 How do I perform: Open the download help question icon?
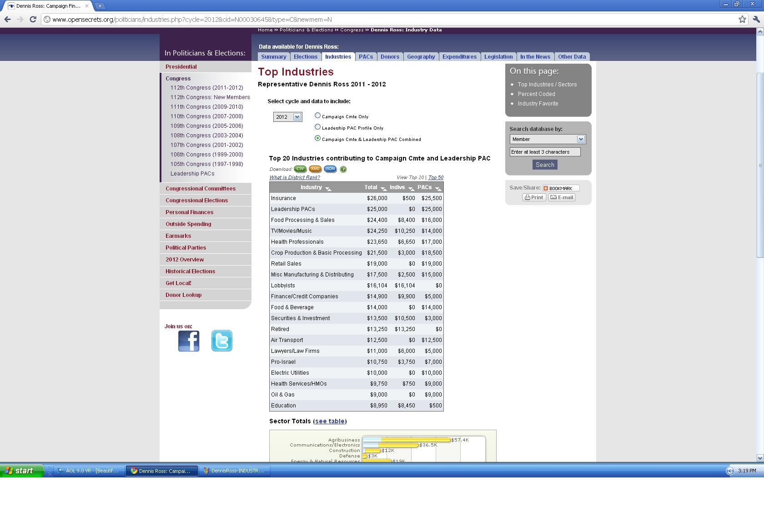tap(343, 169)
